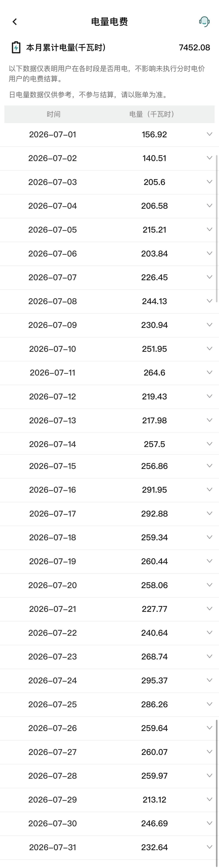The image size is (219, 868).
Task: Tap the monthly total 7452.08
Action: tap(194, 48)
